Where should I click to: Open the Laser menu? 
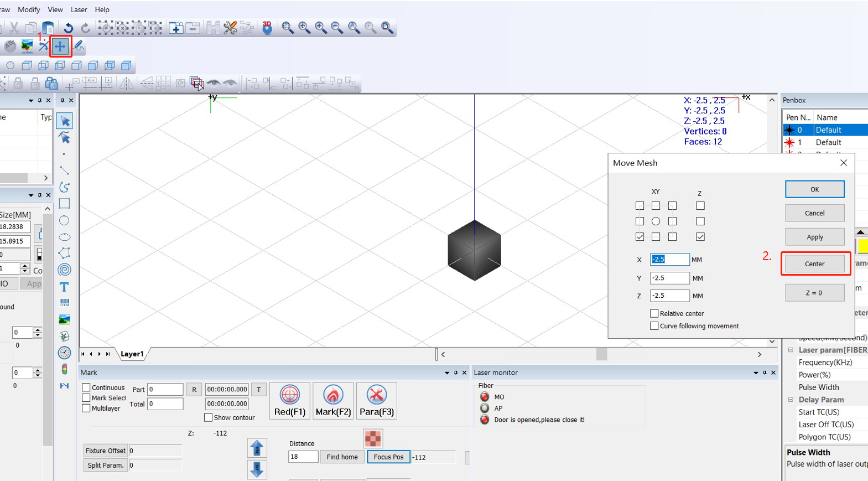click(79, 9)
